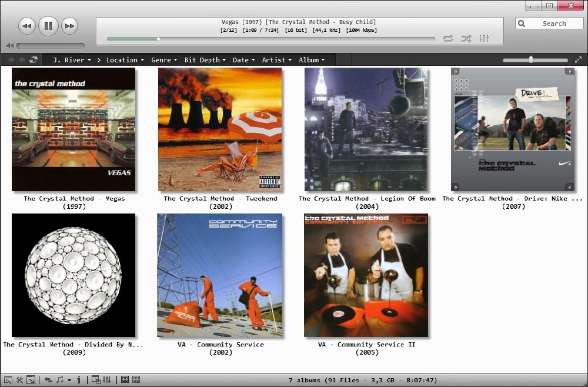Open the Community Service II cover

(x=366, y=275)
